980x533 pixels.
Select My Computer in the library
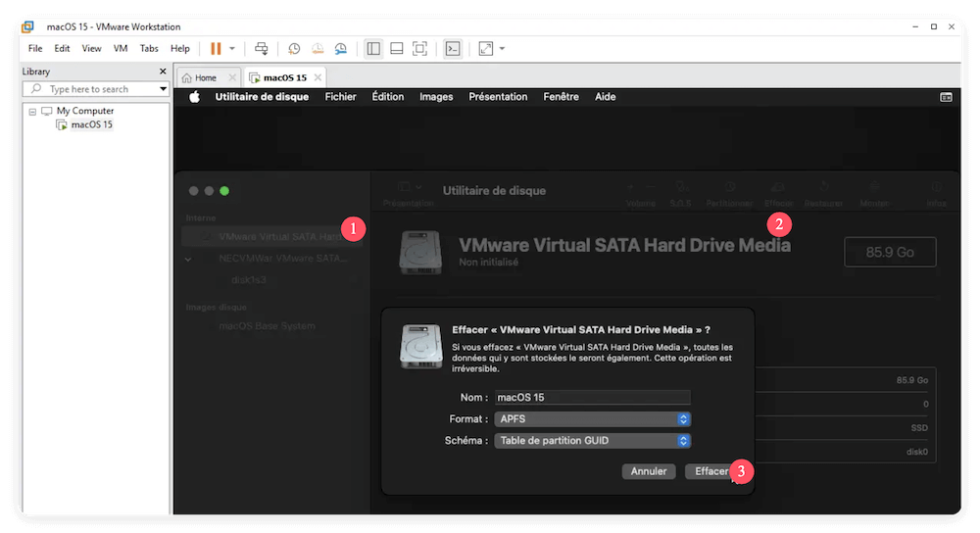tap(85, 111)
